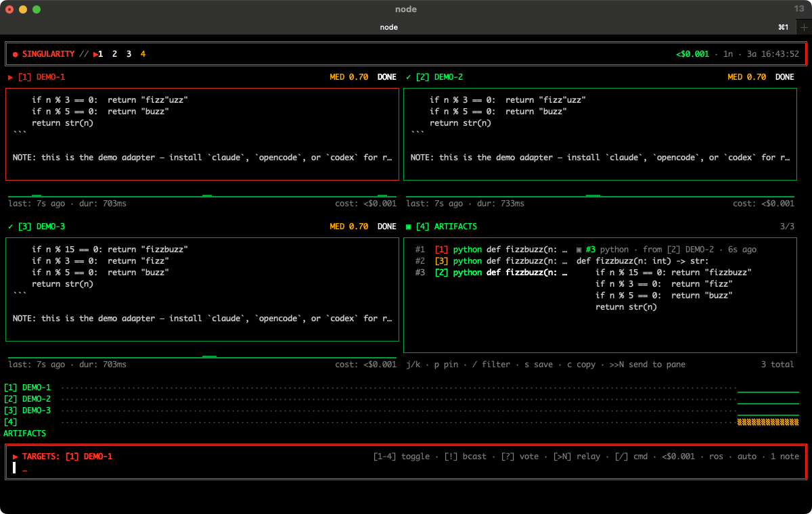The height and width of the screenshot is (514, 812).
Task: Click the red arrow beside [1] DEMO-1 title
Action: [x=11, y=77]
